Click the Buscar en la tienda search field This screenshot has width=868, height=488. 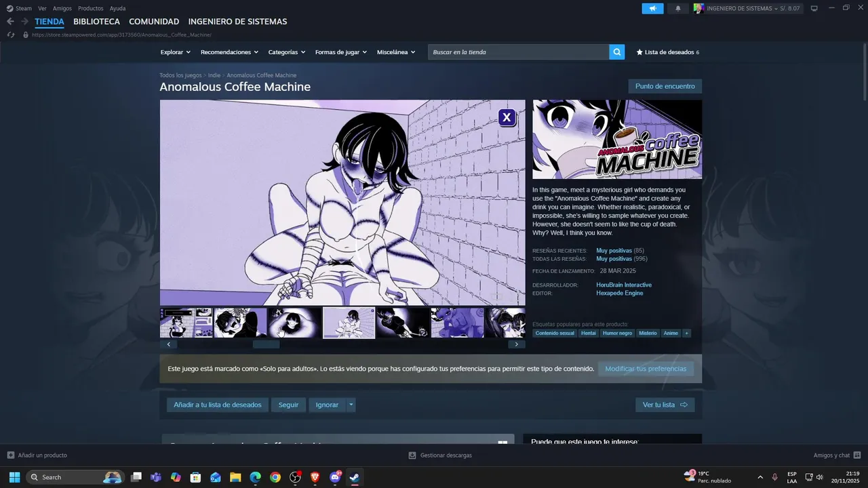pyautogui.click(x=519, y=52)
